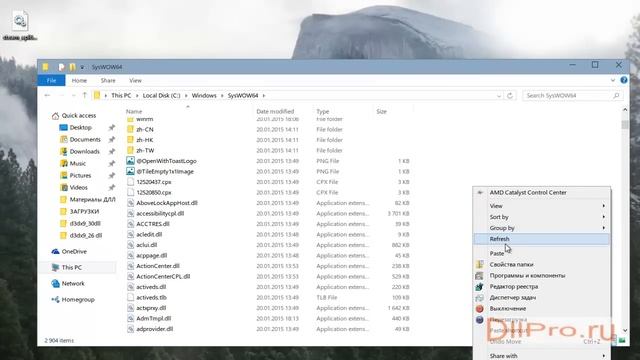Unpin Downloads using its pin icon

[x=111, y=151]
